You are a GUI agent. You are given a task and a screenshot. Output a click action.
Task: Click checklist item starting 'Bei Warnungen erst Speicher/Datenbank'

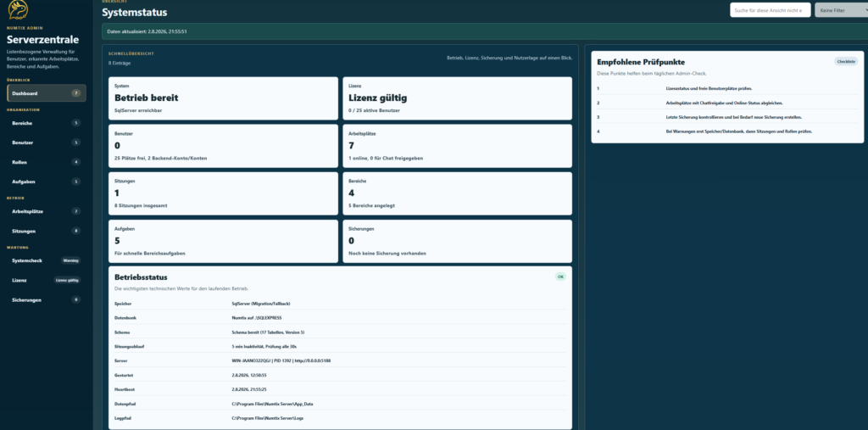click(x=738, y=131)
